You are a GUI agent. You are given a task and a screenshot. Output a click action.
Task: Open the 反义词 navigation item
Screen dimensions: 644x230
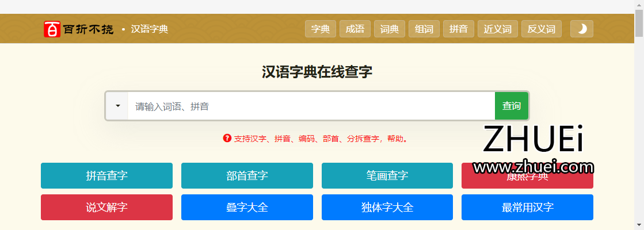[x=541, y=29]
